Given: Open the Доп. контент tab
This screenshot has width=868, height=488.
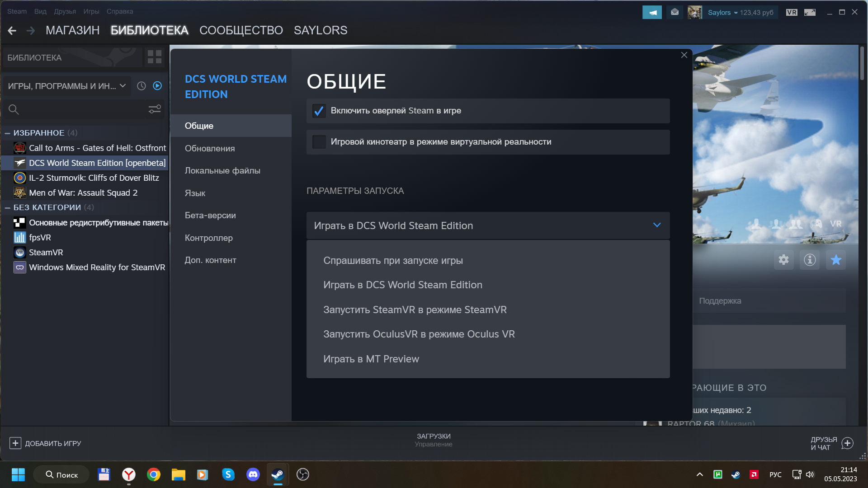Looking at the screenshot, I should tap(231, 260).
